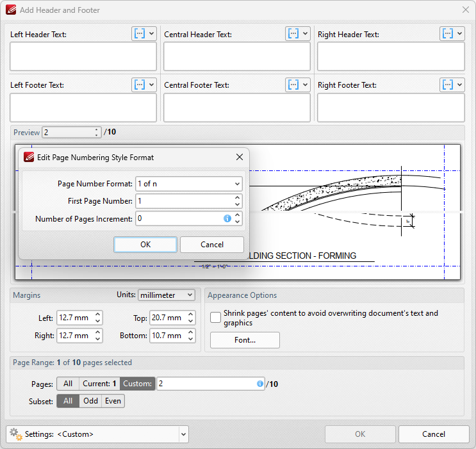The image size is (476, 449).
Task: Click the Right Header Text macro icon
Action: click(x=448, y=33)
